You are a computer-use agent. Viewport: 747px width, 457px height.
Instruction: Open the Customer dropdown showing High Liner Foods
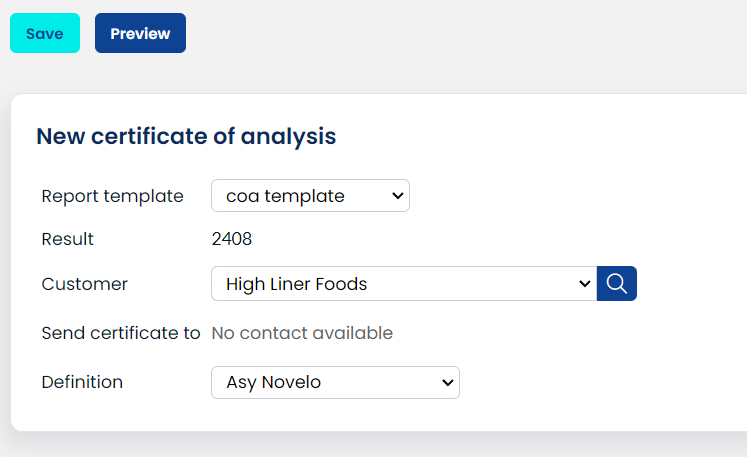(x=404, y=284)
